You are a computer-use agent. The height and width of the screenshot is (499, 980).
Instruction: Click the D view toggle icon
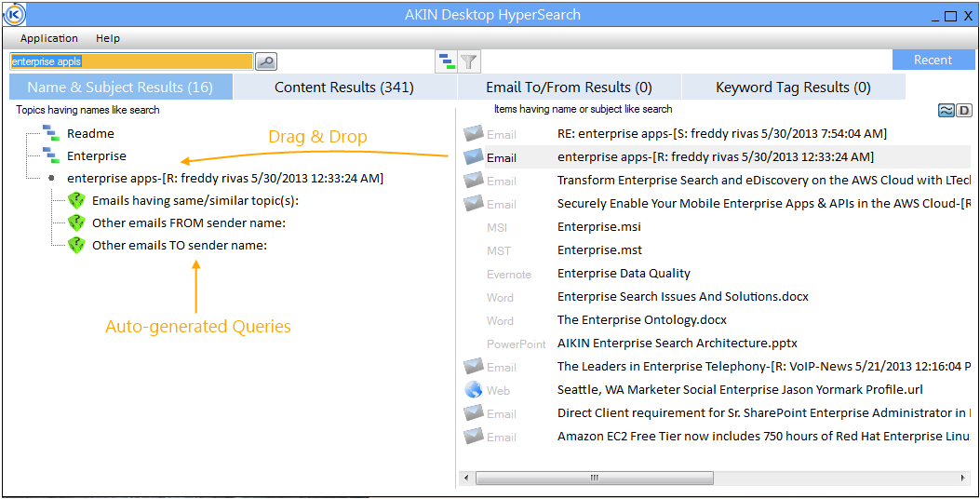pos(964,111)
